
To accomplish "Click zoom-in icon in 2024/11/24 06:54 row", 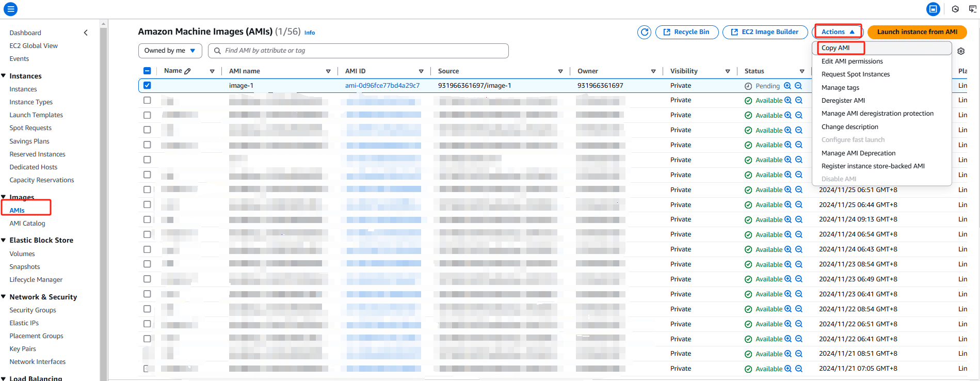I will click(x=788, y=234).
